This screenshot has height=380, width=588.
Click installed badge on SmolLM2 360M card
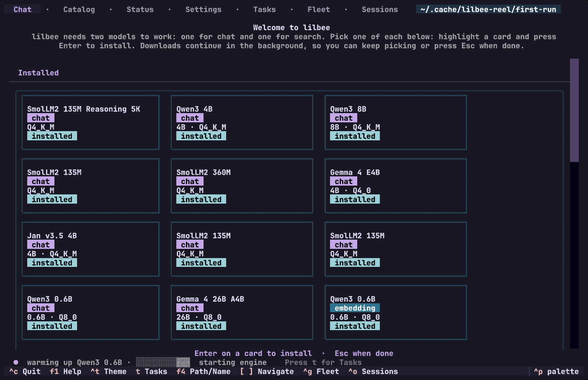coord(201,199)
